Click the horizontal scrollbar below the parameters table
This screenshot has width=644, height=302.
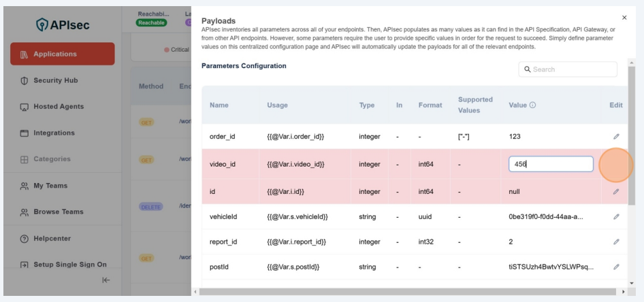(407, 292)
